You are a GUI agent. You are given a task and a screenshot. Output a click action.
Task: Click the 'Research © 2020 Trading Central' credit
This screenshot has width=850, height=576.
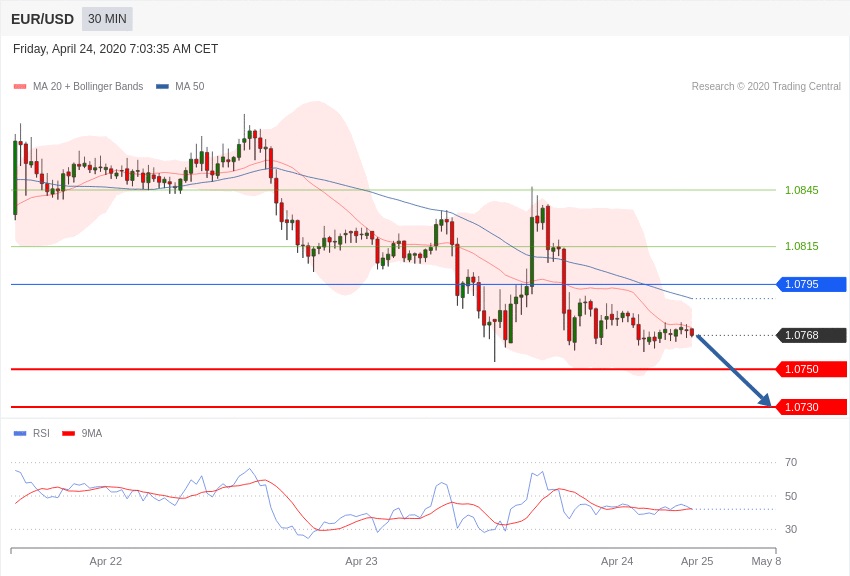[x=766, y=86]
